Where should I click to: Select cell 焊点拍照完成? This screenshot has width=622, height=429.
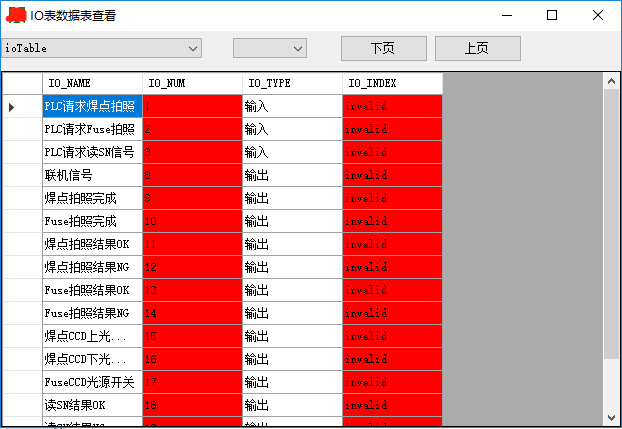pos(92,198)
